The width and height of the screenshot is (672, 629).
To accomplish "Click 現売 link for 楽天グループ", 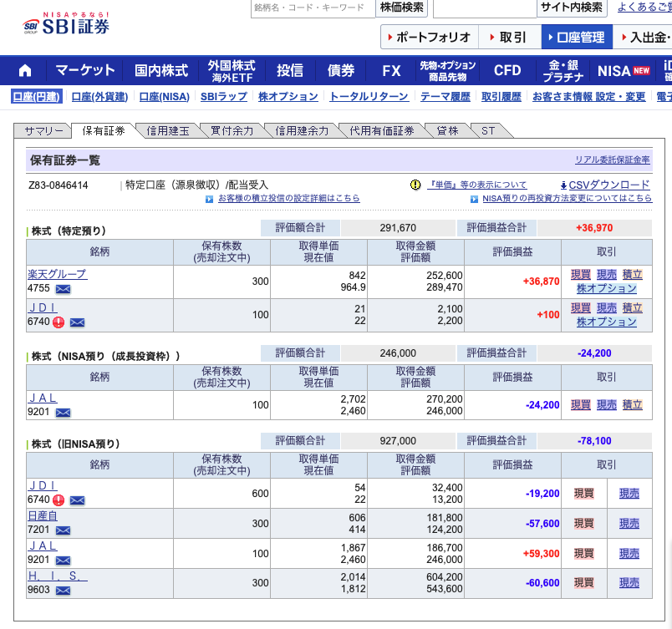I will [x=606, y=274].
